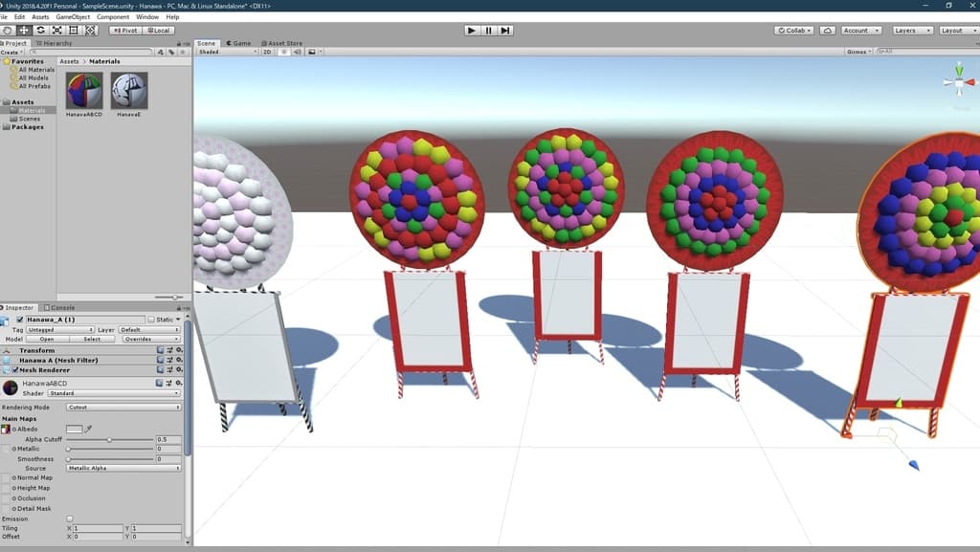Viewport: 980px width, 552px height.
Task: Click the save search star icon
Action: 183,53
